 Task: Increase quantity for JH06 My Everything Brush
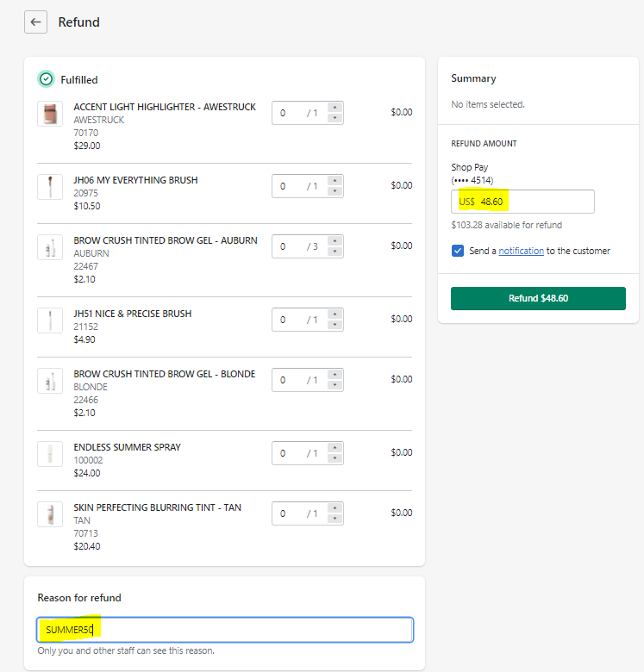[335, 181]
